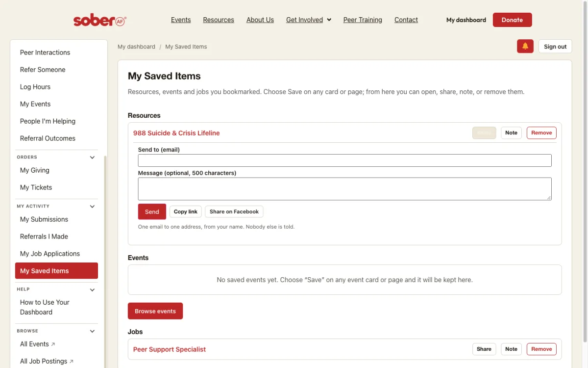Open My Job Applications in sidebar
The width and height of the screenshot is (588, 368).
point(56,254)
